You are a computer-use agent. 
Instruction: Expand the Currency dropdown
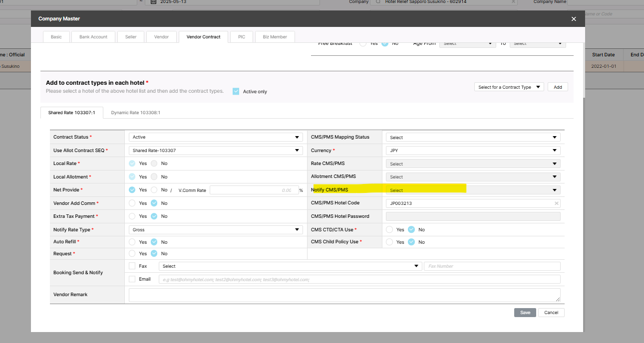pos(473,151)
